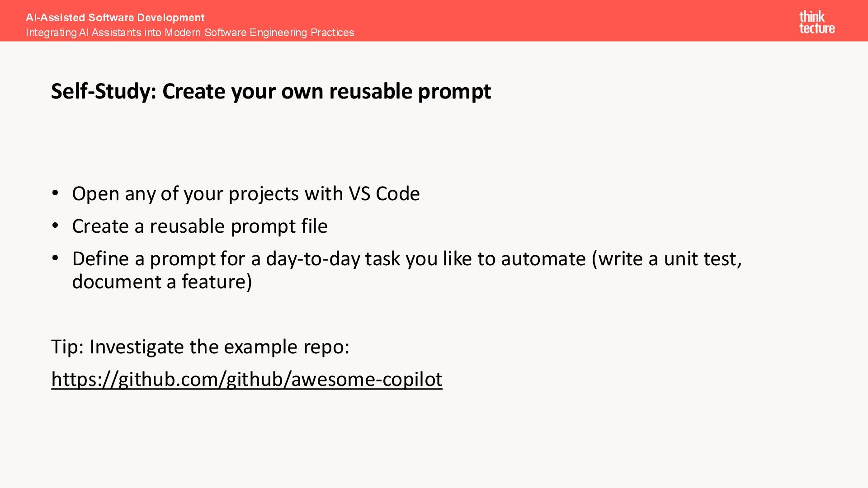Click the word "Tip:" above the link
This screenshot has height=488, width=868.
[67, 347]
